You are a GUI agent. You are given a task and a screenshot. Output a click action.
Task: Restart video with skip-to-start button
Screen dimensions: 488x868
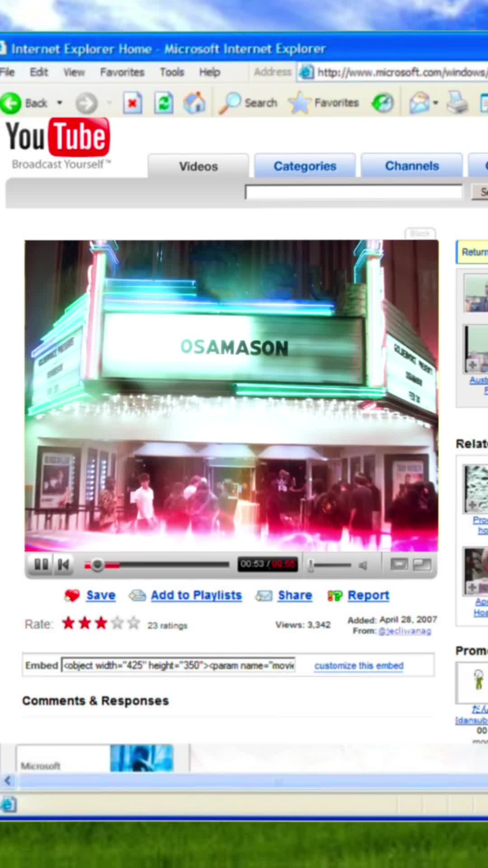(x=63, y=564)
